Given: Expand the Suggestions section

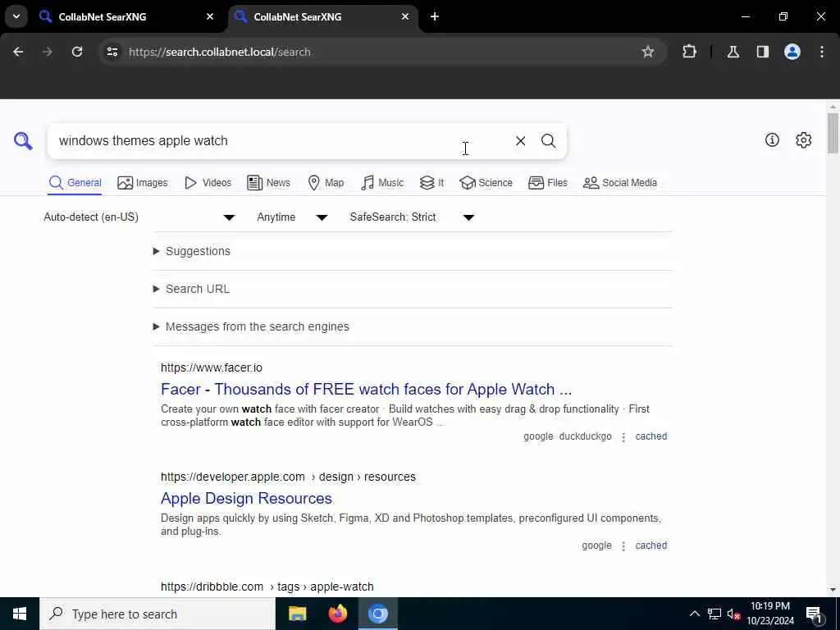Looking at the screenshot, I should tap(192, 251).
